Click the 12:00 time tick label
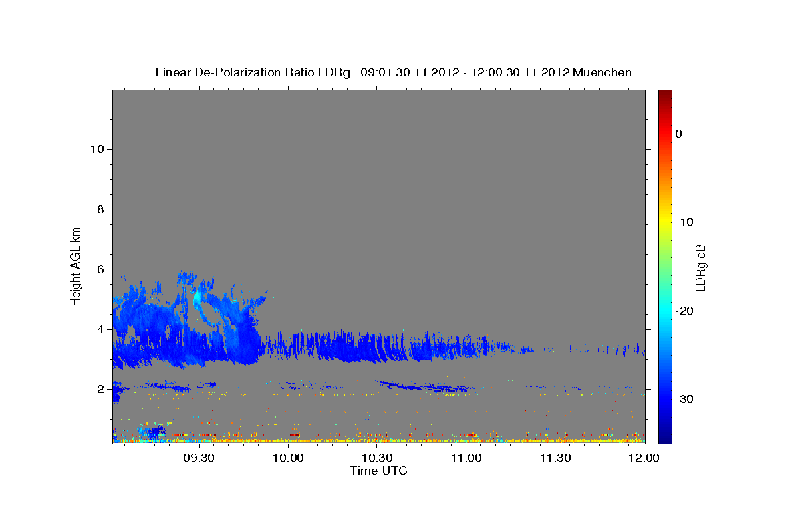 tap(644, 458)
